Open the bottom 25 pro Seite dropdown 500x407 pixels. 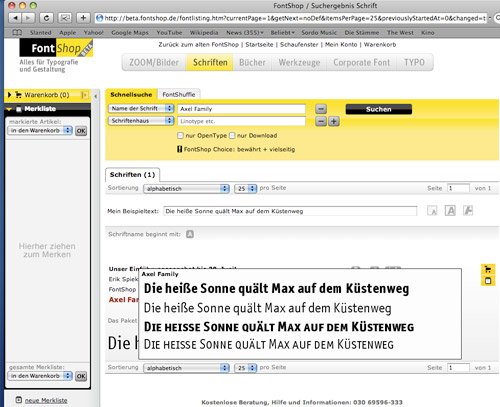pos(246,368)
